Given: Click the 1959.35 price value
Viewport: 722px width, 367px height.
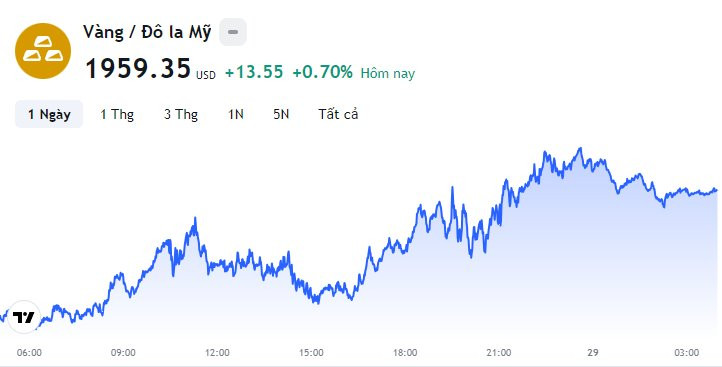Looking at the screenshot, I should [x=139, y=69].
